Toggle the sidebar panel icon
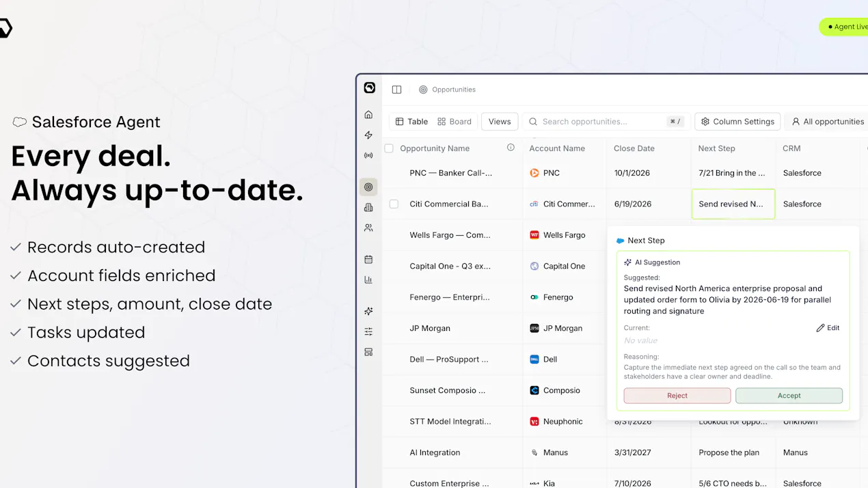Viewport: 868px width, 488px height. tap(396, 90)
